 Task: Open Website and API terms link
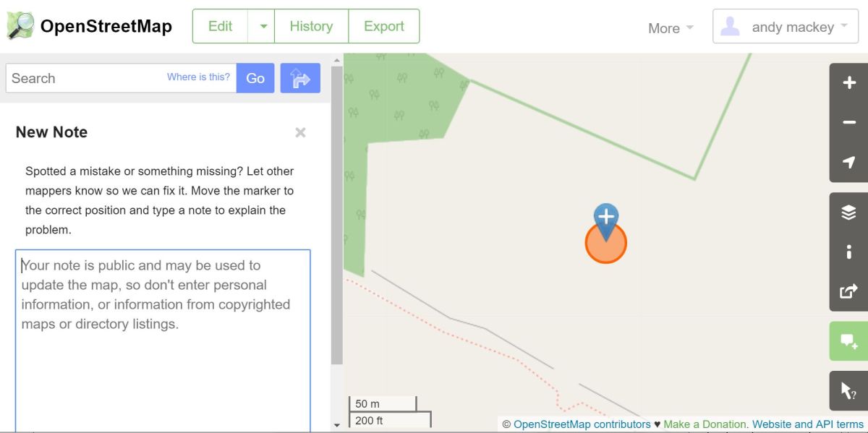pos(808,424)
